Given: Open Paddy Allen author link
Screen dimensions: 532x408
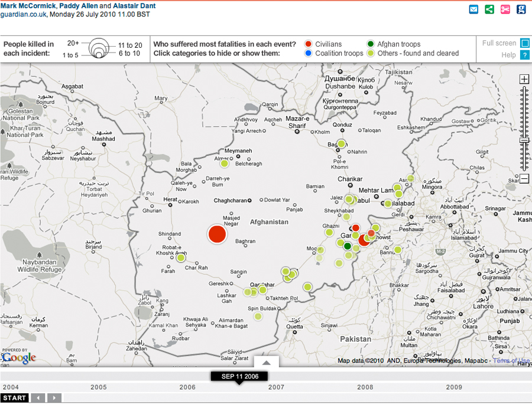Looking at the screenshot, I should coord(79,6).
